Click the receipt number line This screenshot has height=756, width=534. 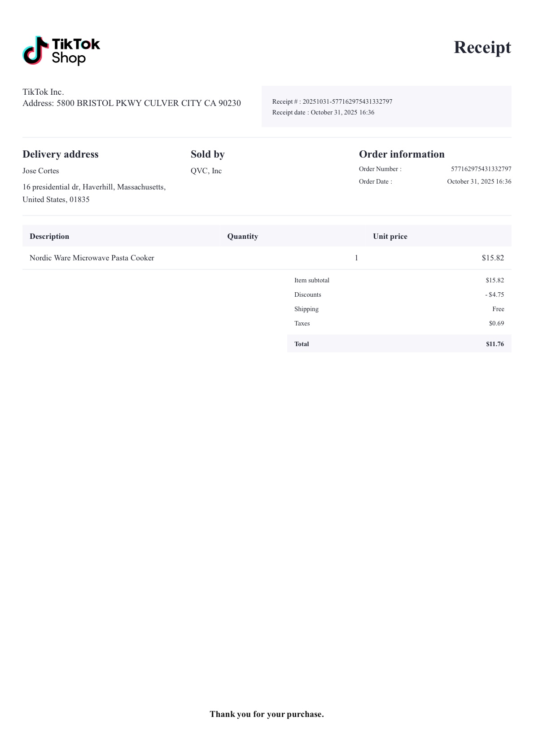332,102
